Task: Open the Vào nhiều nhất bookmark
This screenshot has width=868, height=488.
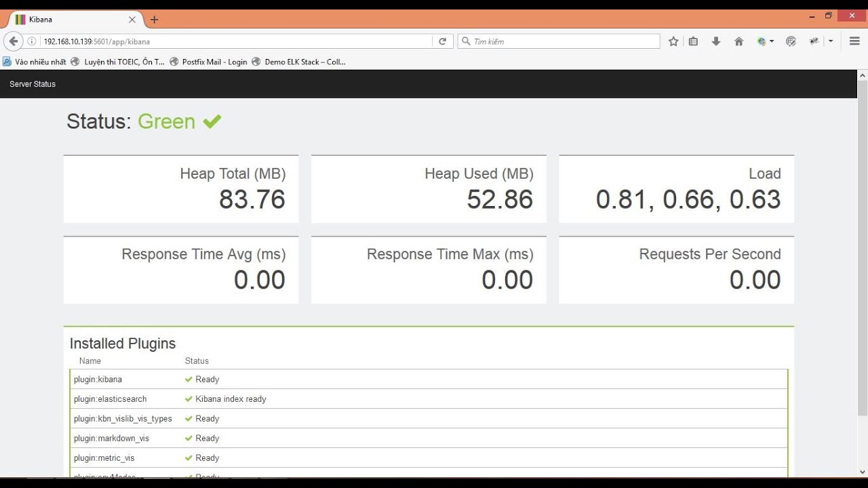Action: point(35,62)
